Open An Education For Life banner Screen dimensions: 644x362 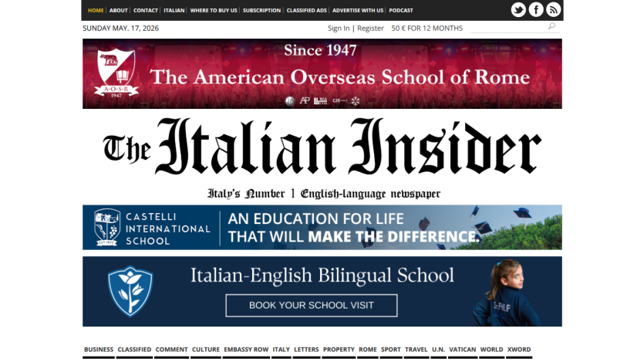pos(322,227)
